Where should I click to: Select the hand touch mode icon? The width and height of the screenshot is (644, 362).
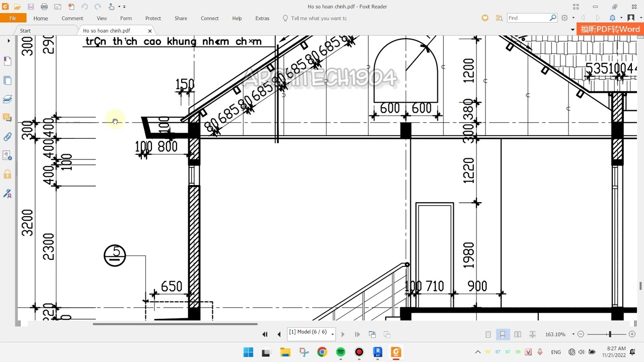111,7
